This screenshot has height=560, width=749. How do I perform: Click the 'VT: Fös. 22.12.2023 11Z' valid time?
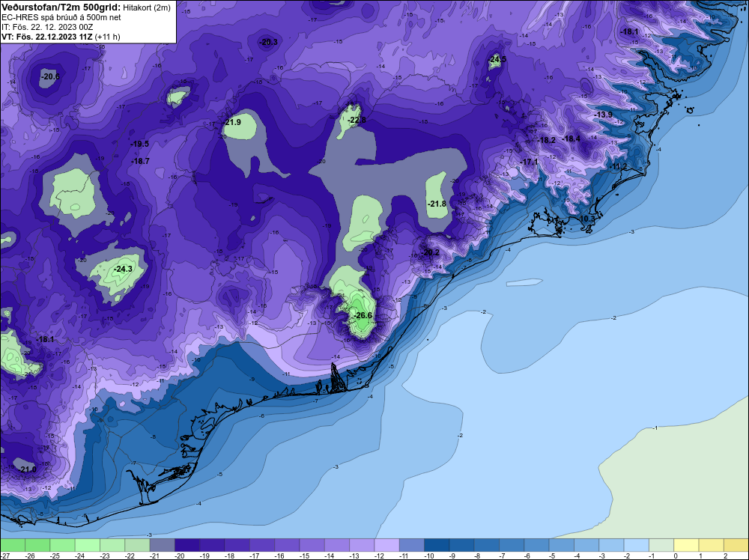pos(47,37)
